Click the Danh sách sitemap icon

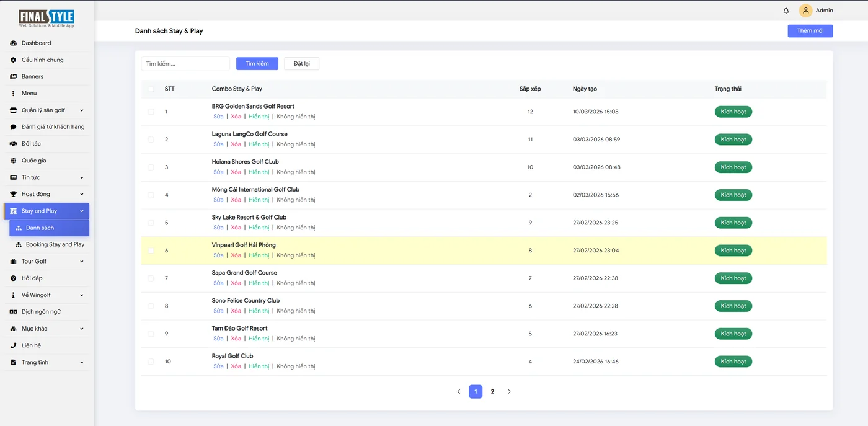(19, 228)
